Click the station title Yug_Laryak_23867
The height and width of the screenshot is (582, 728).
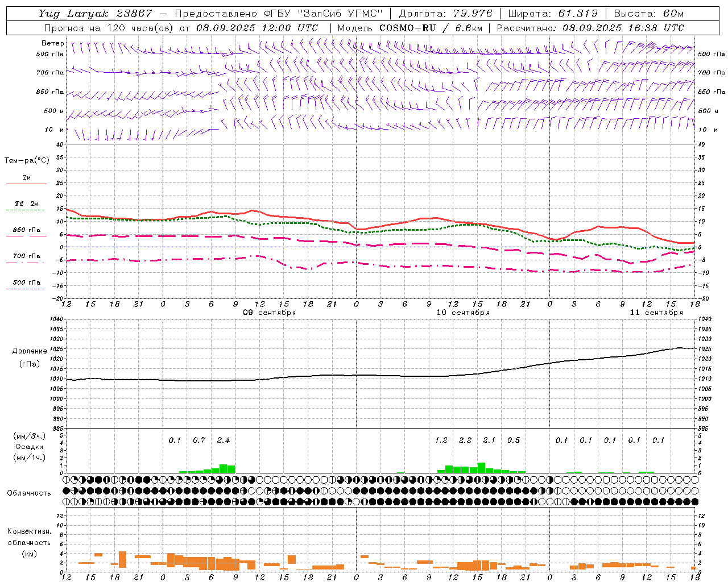click(96, 14)
